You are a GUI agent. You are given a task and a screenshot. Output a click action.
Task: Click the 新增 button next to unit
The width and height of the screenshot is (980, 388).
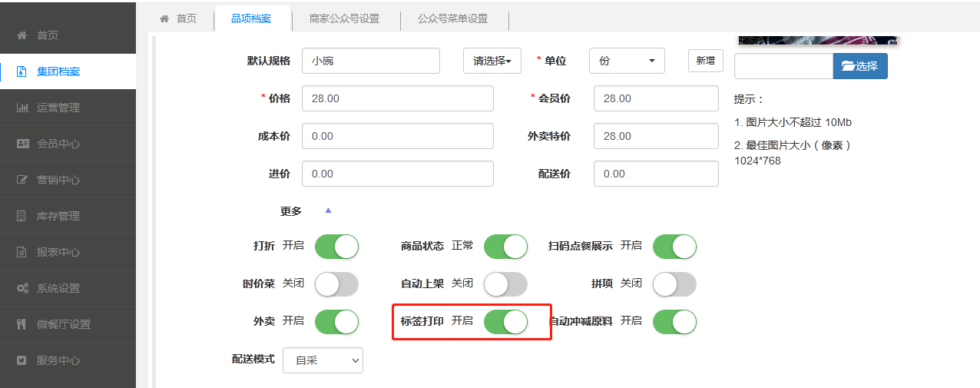click(x=705, y=61)
